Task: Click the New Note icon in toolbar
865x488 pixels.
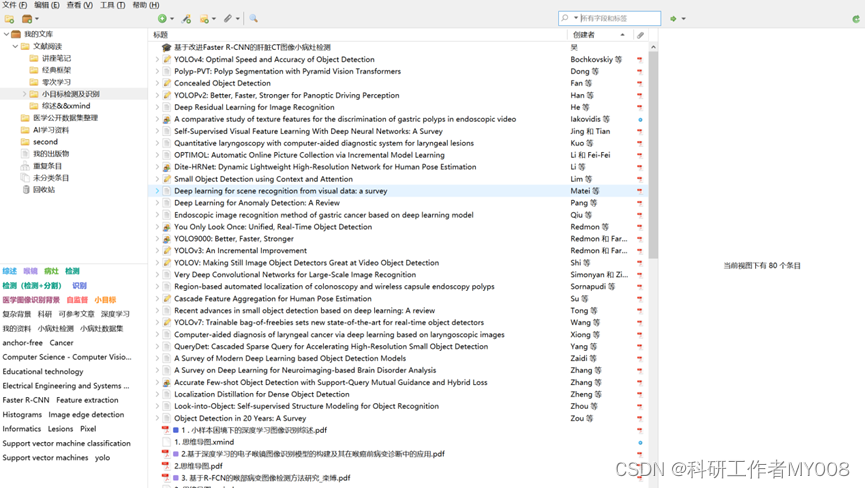Action: pos(204,19)
